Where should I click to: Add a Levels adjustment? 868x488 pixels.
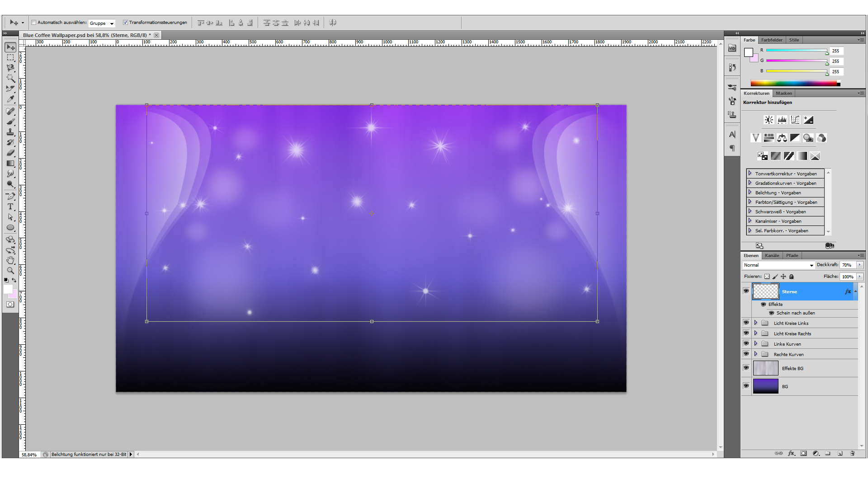coord(782,120)
